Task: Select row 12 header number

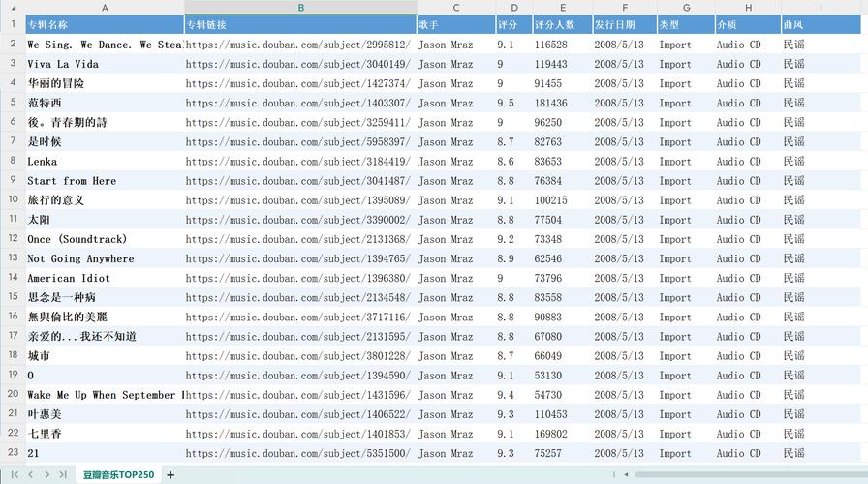Action: (13, 238)
